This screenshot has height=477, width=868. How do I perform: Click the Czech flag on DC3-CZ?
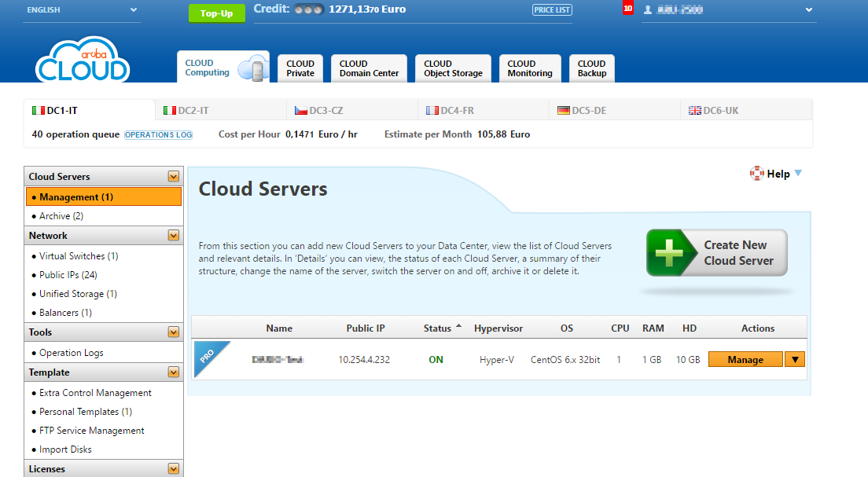[300, 111]
